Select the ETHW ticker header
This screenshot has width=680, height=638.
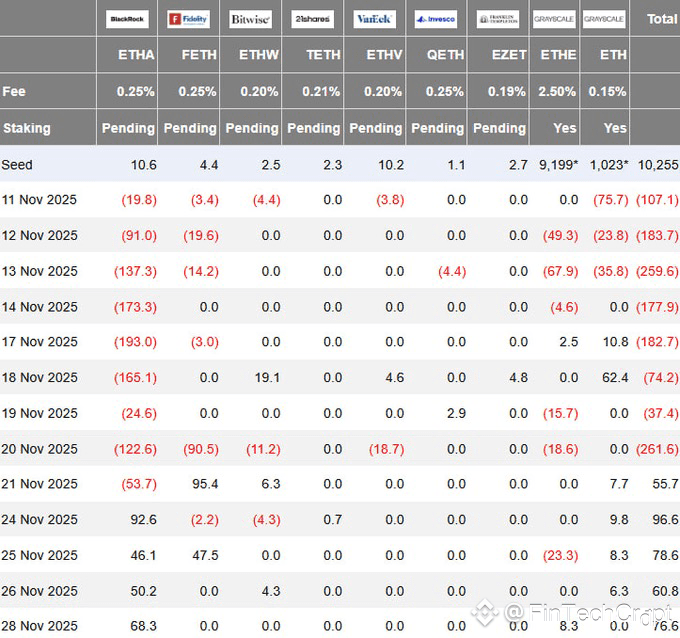(x=259, y=55)
